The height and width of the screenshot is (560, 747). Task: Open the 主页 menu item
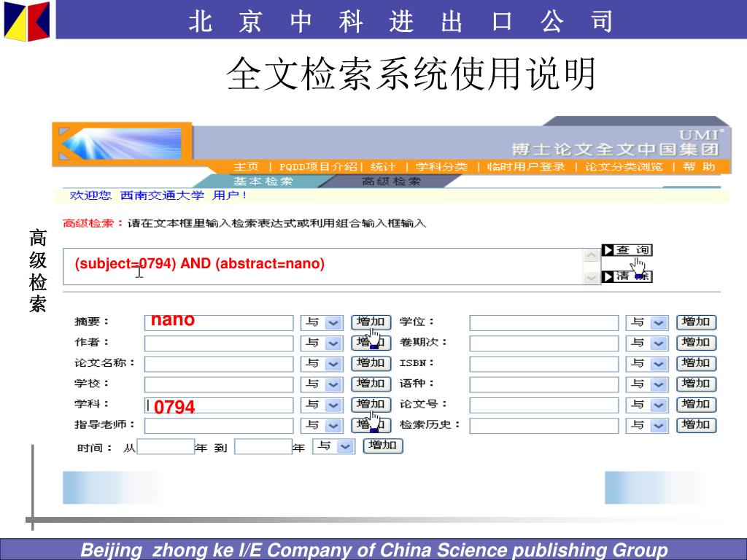247,167
